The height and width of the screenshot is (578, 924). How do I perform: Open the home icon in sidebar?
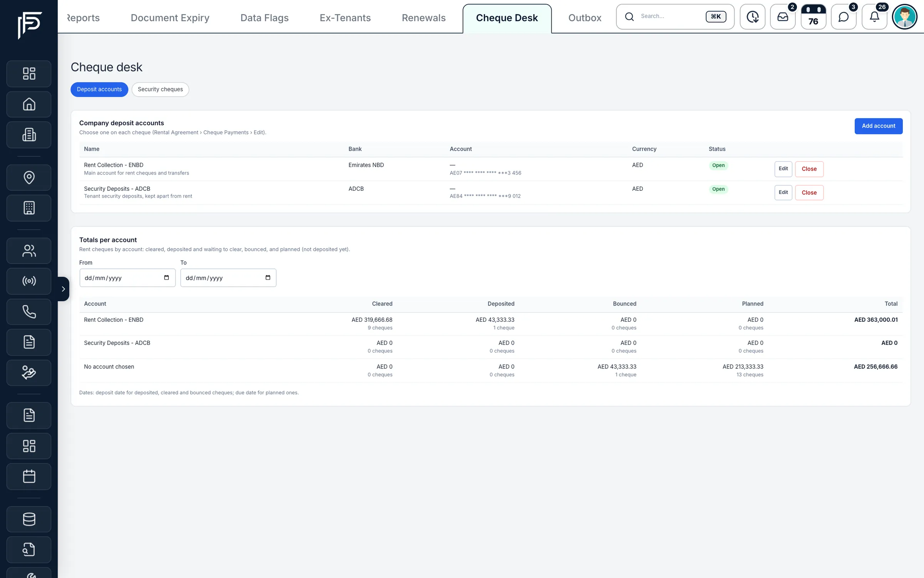click(29, 104)
